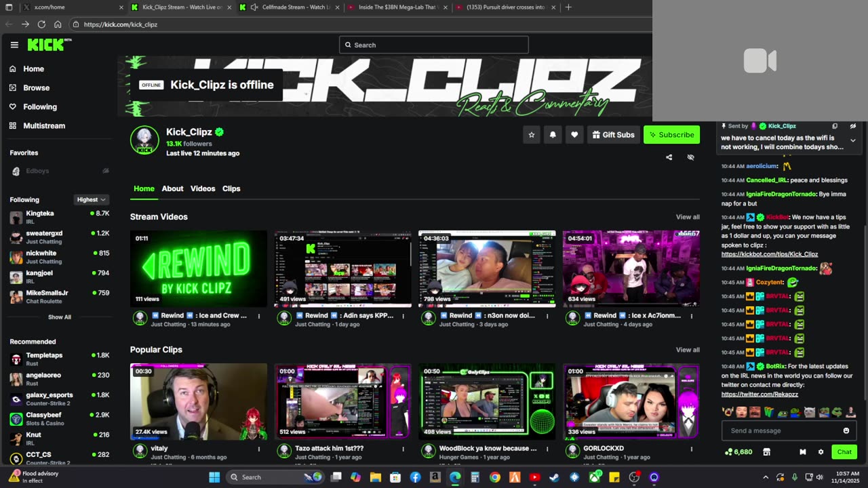Viewport: 868px width, 488px height.
Task: Open Classybeef in Recommended list
Action: 59,418
